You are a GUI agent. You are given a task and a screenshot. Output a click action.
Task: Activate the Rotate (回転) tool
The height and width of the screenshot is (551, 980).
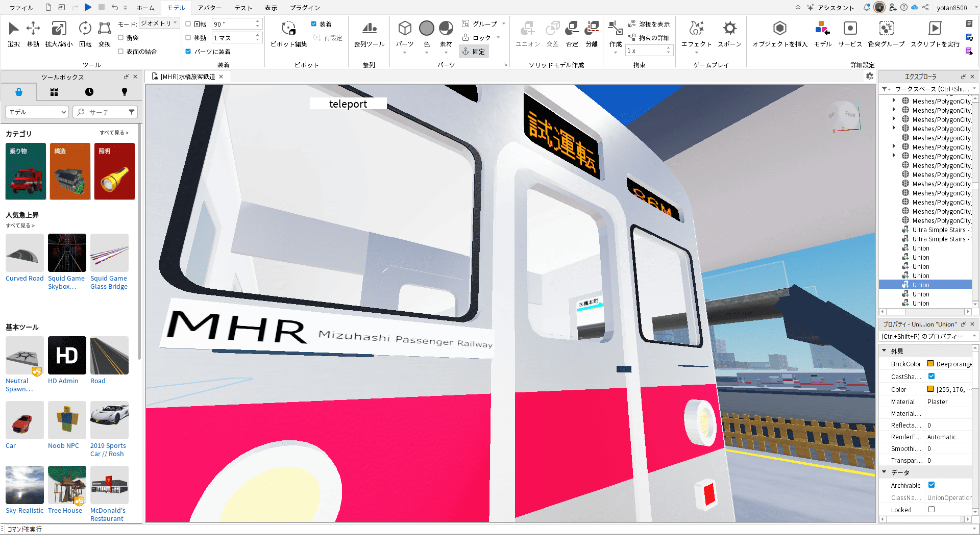[x=85, y=34]
